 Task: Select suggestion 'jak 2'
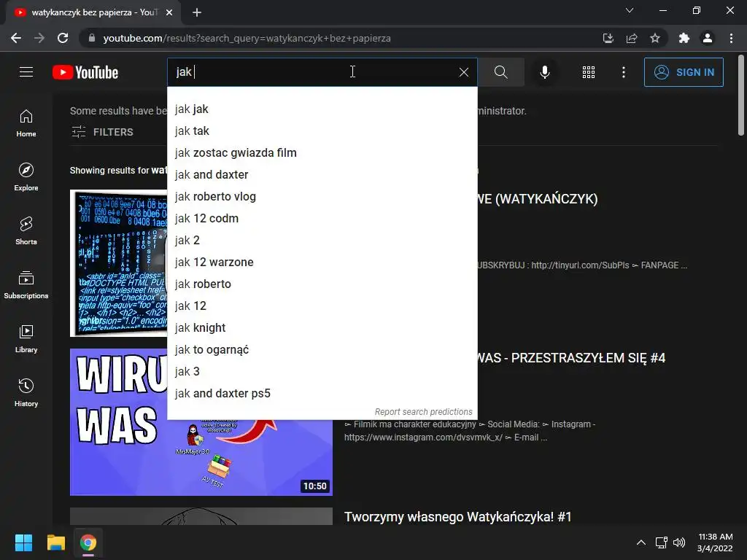322,241
